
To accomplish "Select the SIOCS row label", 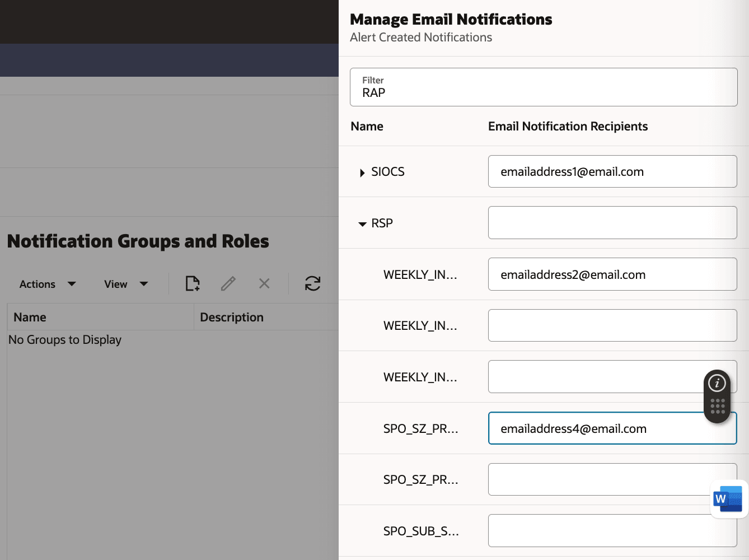I will (x=388, y=171).
